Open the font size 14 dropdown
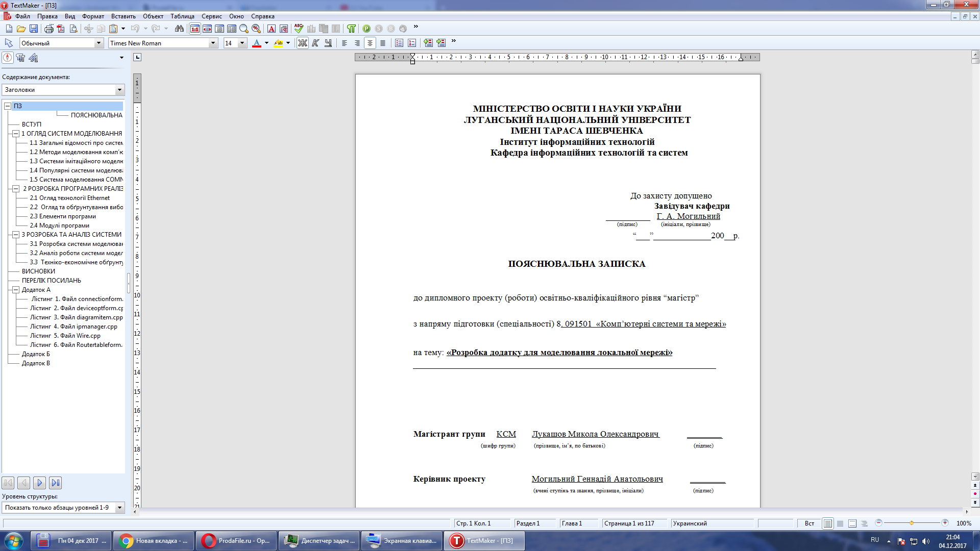 pos(242,43)
